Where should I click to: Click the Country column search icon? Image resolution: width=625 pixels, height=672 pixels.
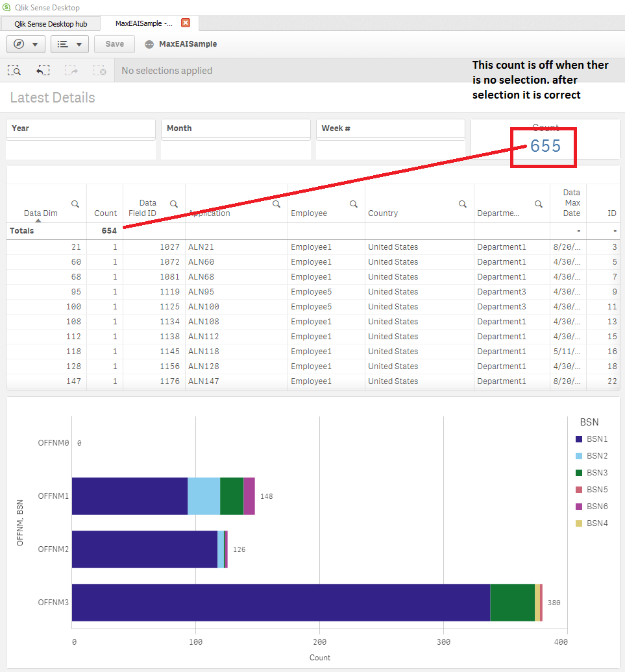[x=463, y=204]
